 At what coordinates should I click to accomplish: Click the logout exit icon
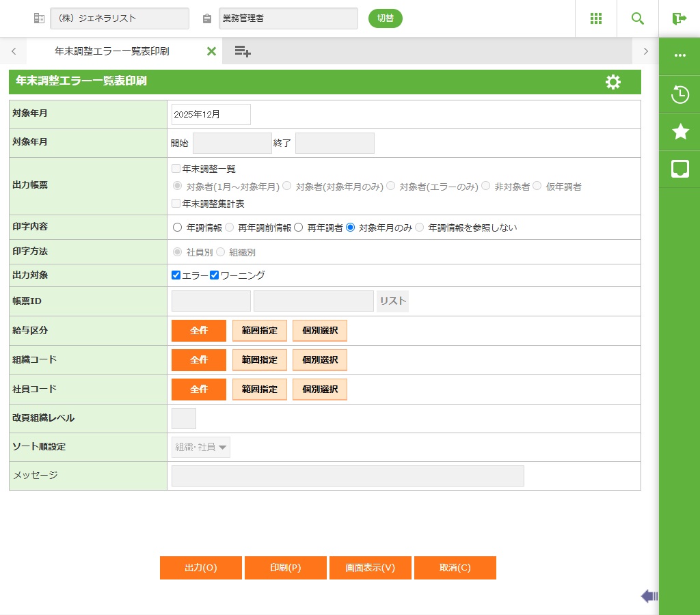coord(679,18)
